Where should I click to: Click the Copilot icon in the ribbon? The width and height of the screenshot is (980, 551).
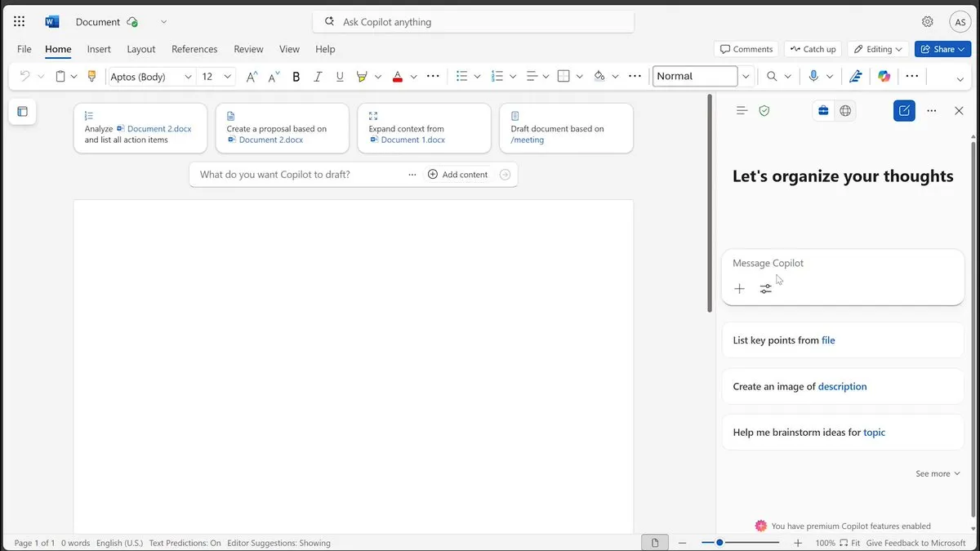[x=884, y=76]
